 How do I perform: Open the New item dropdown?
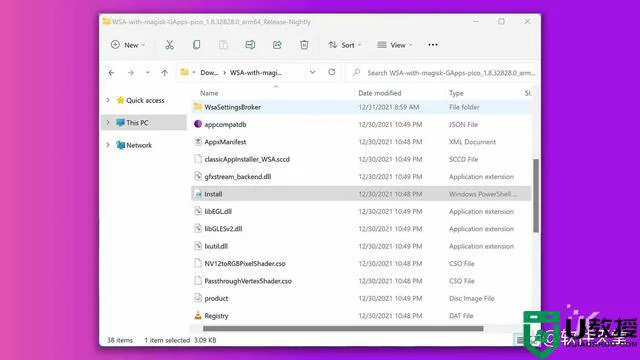(x=128, y=45)
